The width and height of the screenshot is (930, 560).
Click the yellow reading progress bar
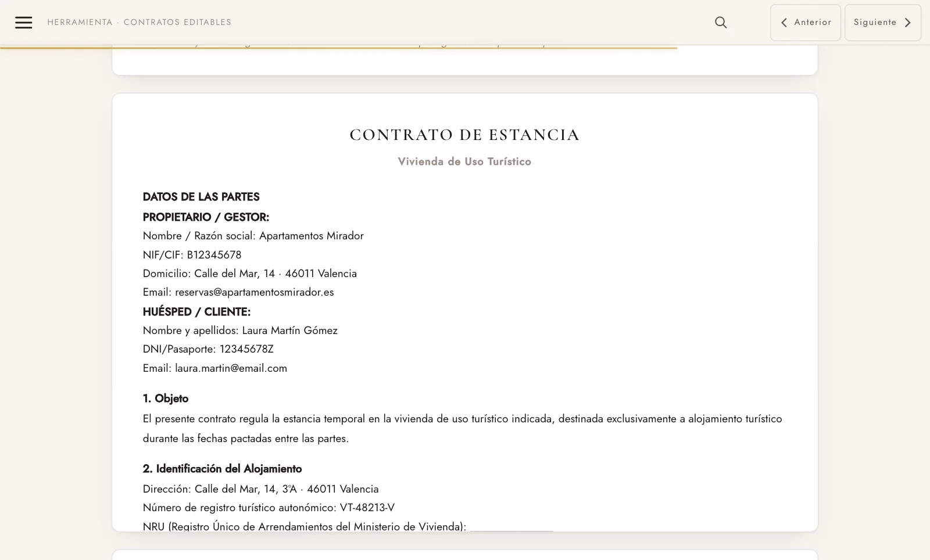click(339, 48)
